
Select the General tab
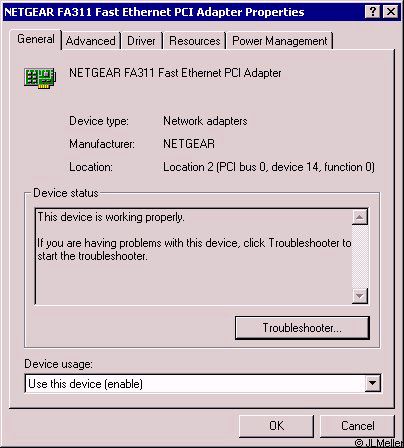tap(36, 39)
